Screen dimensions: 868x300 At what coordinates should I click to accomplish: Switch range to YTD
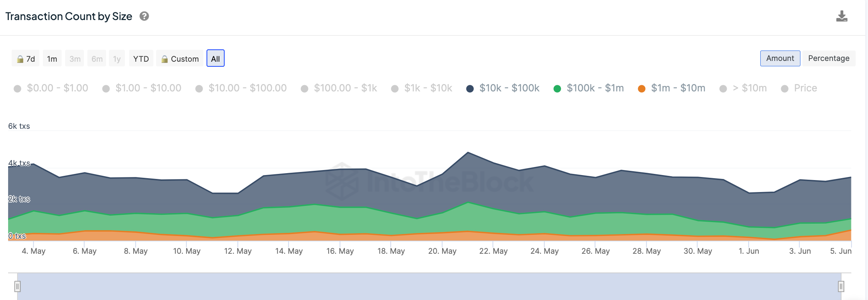click(141, 59)
